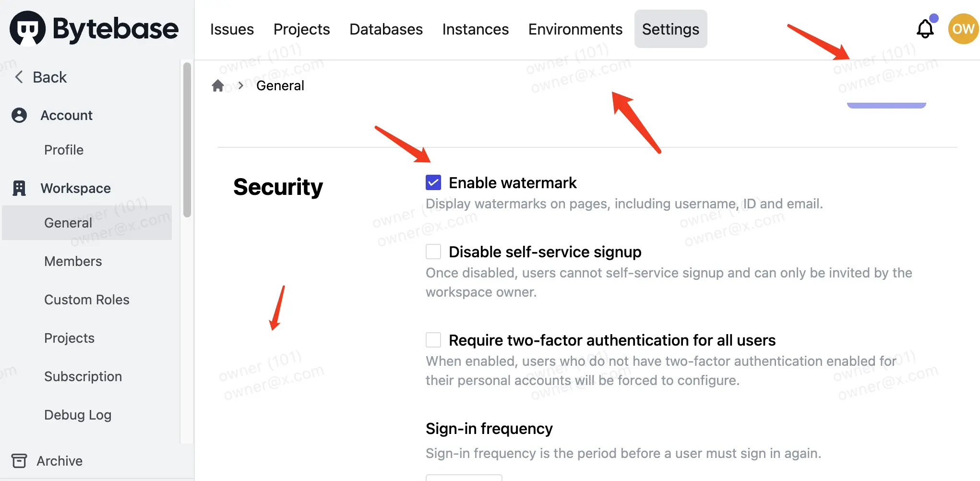Click the breadcrumb chevron separator
Viewport: 980px width, 481px height.
pos(241,85)
